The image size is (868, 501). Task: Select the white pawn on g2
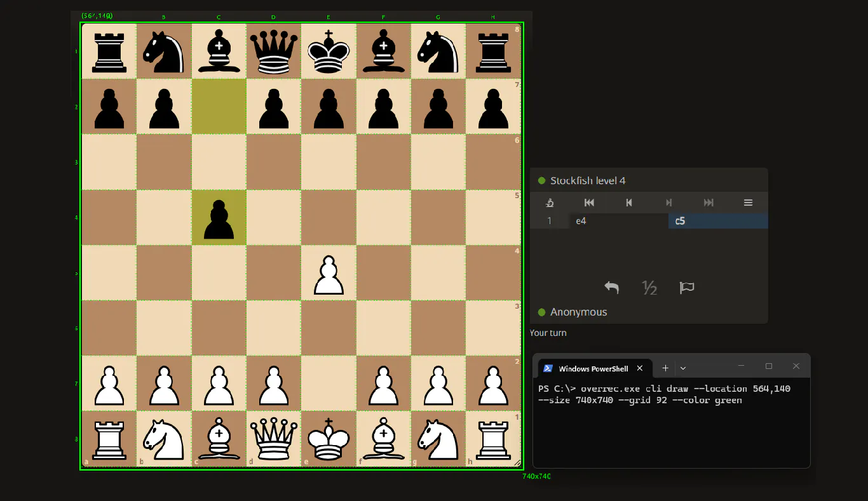(438, 384)
